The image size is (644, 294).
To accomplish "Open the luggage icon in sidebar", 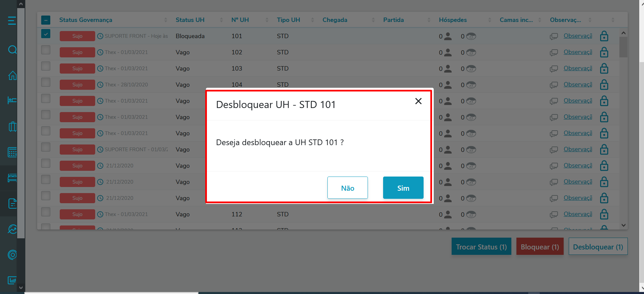I will point(12,127).
